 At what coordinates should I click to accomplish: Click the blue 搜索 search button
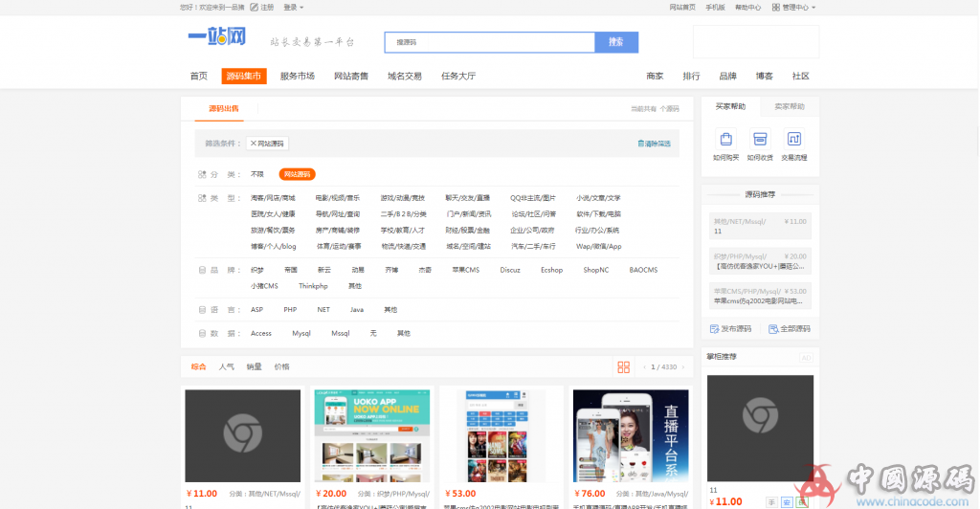coord(616,42)
